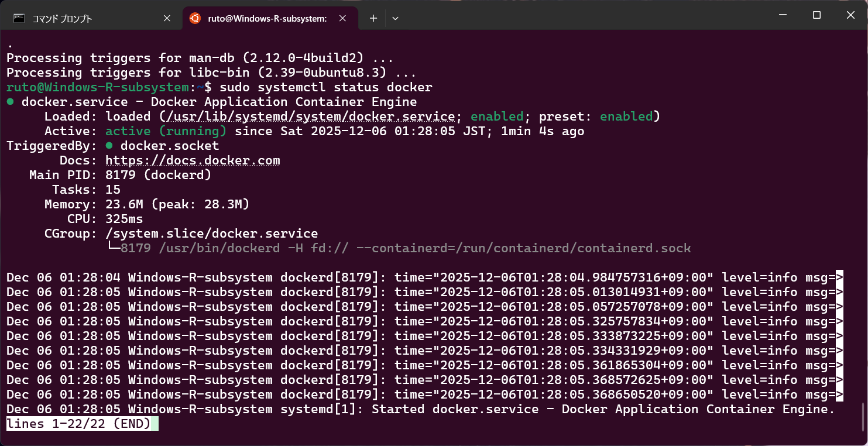Click the 'Tasks: 15' line
The width and height of the screenshot is (868, 446).
(86, 190)
